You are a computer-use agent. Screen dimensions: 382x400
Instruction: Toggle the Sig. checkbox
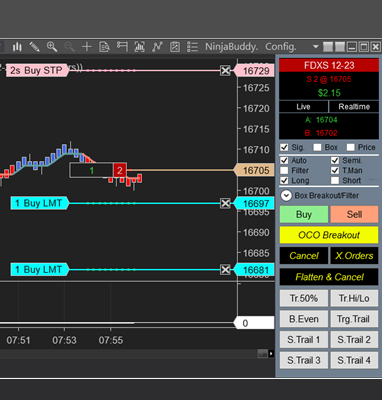click(x=284, y=147)
